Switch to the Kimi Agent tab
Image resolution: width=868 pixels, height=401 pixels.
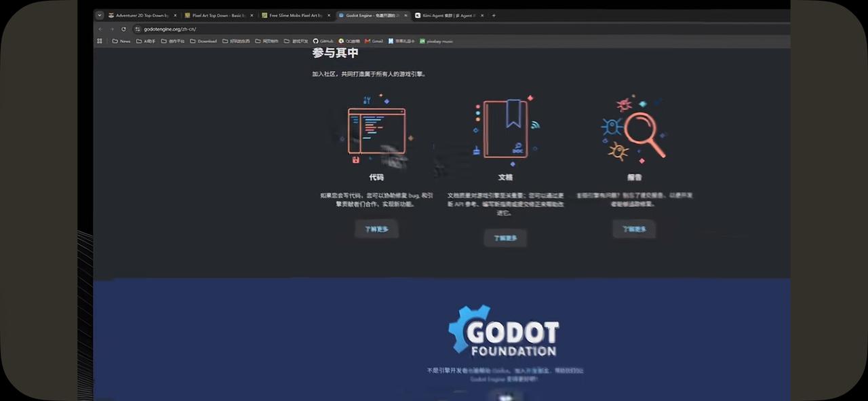click(449, 15)
